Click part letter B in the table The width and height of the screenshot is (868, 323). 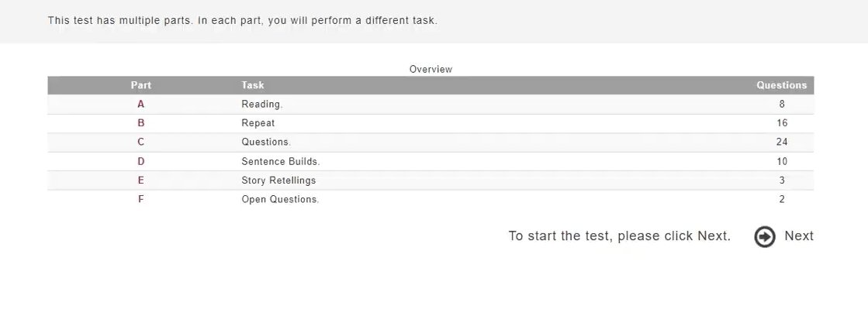click(140, 123)
